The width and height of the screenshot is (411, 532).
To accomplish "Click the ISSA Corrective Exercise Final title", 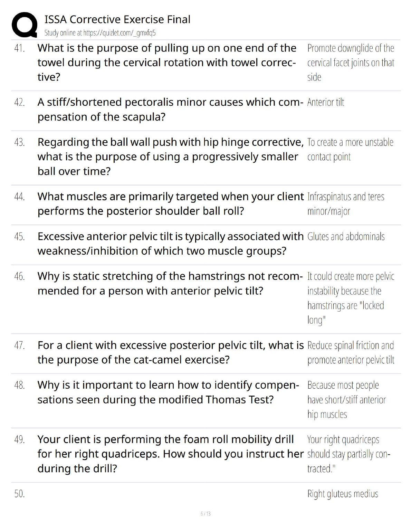I will click(117, 19).
